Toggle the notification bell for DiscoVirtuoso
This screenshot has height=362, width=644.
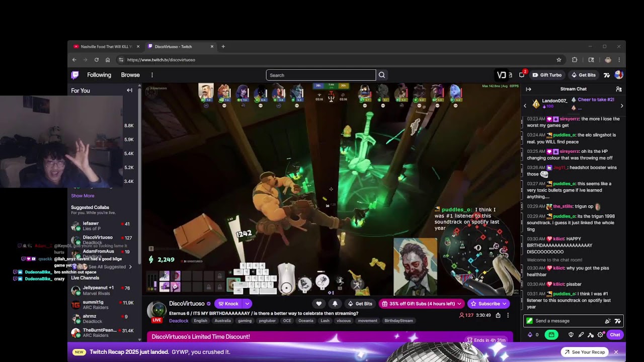(335, 304)
